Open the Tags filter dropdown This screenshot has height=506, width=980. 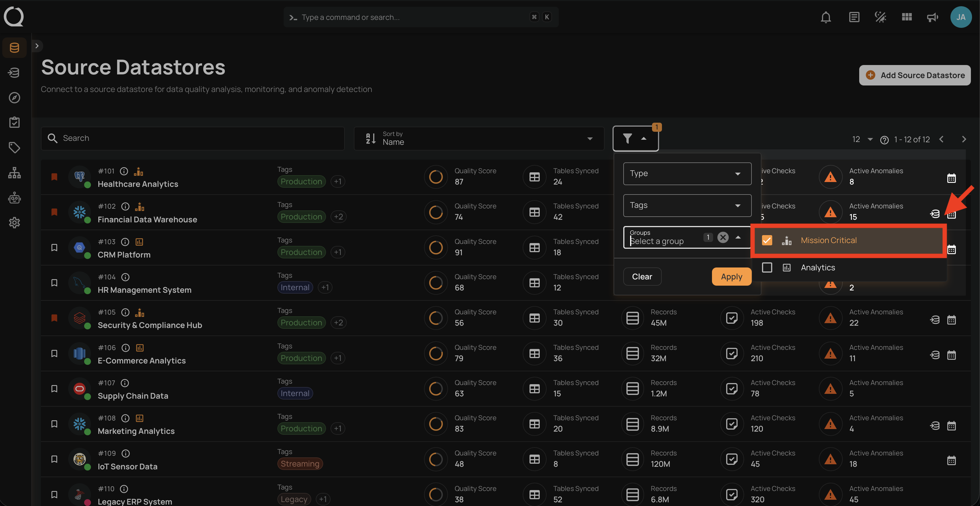coord(687,206)
